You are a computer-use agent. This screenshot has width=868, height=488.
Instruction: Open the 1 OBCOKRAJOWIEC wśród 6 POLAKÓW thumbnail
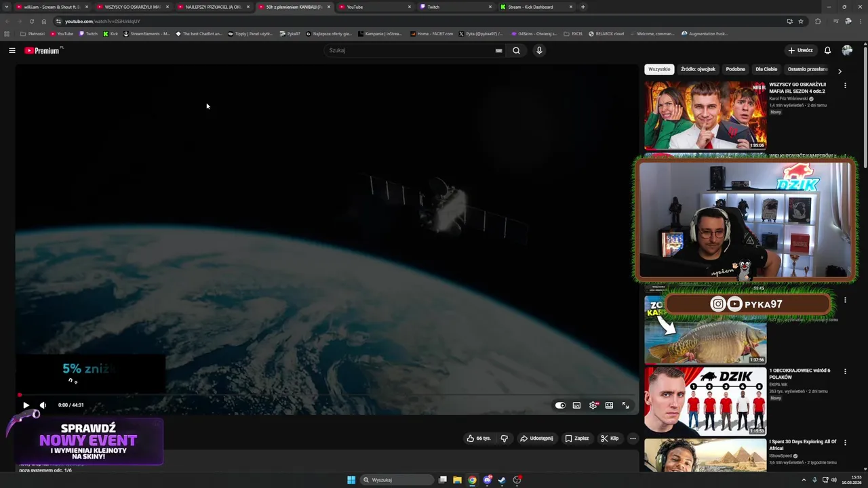click(705, 401)
